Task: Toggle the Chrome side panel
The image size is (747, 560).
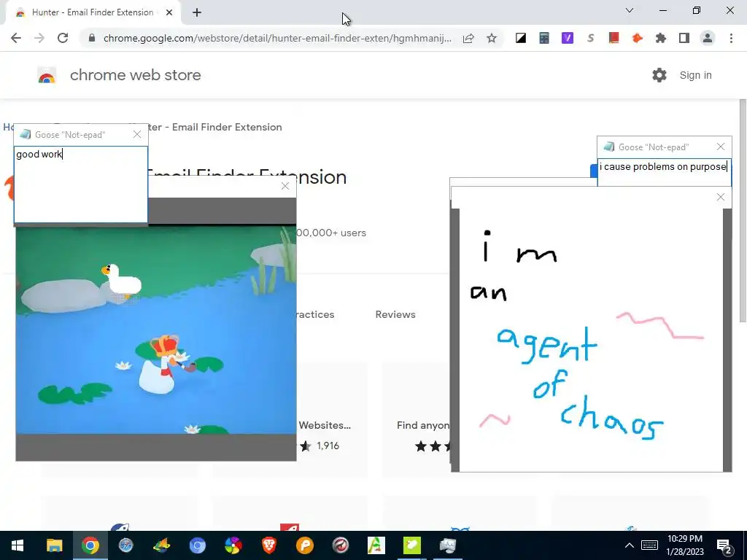Action: tap(684, 38)
